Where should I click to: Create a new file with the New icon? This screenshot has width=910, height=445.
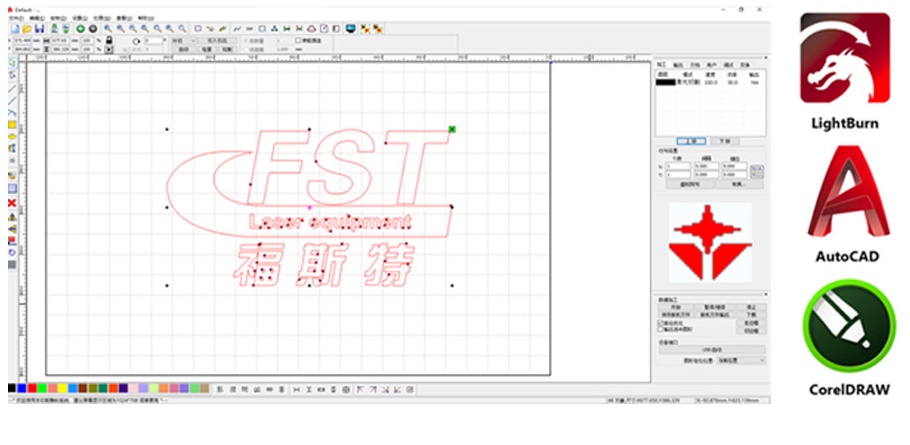[15, 28]
